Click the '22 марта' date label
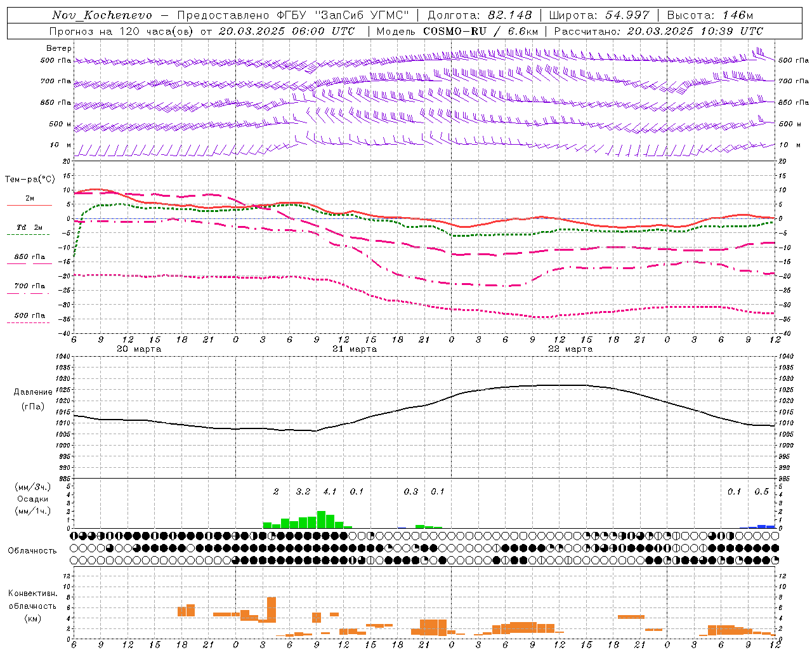 (570, 349)
